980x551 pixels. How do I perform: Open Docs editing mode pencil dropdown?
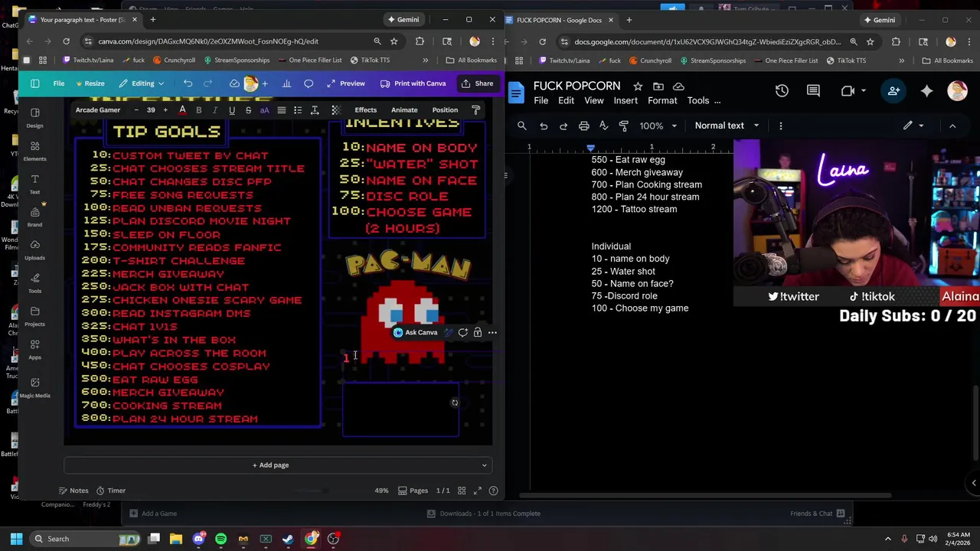pos(914,126)
